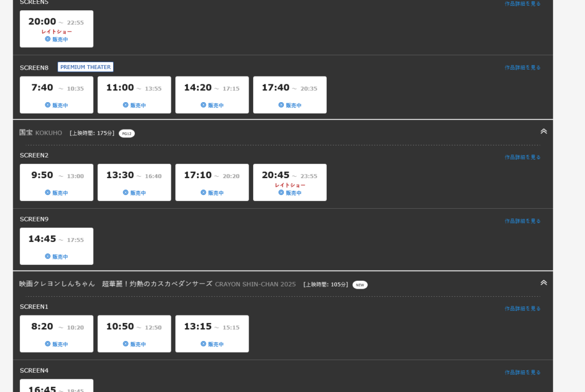Choose the 13:30 Kokuho showing on SCREEN2
This screenshot has width=585, height=392.
[x=134, y=182]
